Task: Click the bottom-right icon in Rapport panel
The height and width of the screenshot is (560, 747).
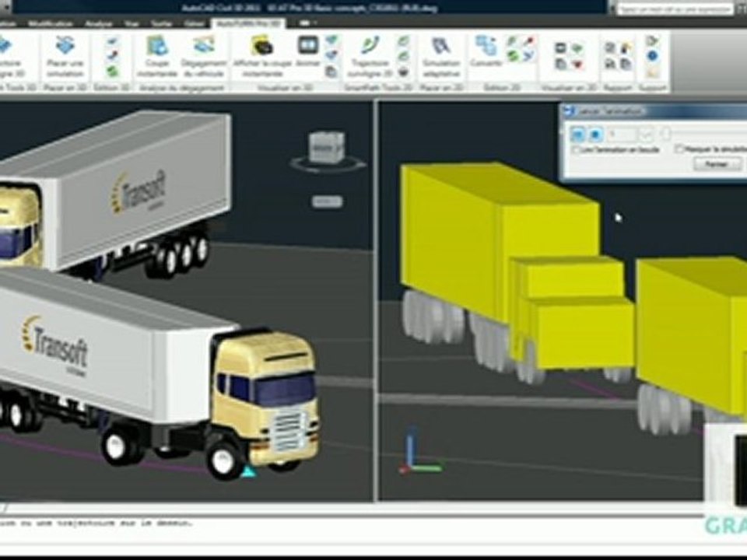Action: click(626, 64)
